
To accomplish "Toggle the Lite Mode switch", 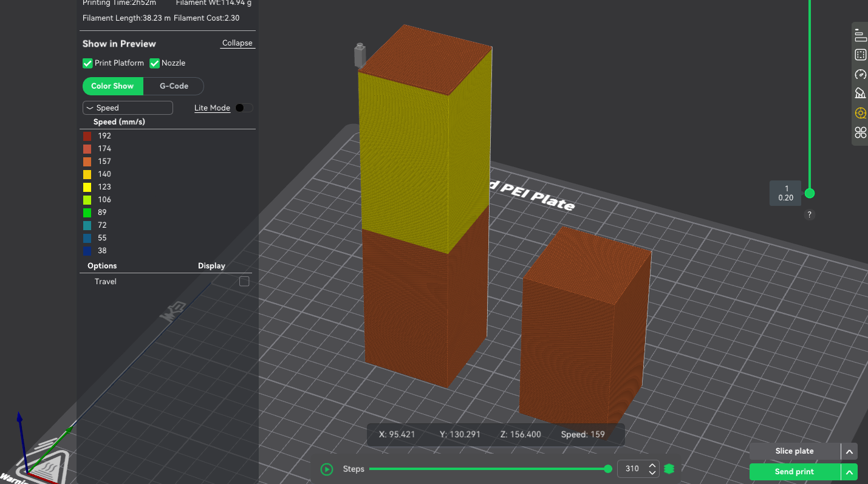I will [x=244, y=108].
